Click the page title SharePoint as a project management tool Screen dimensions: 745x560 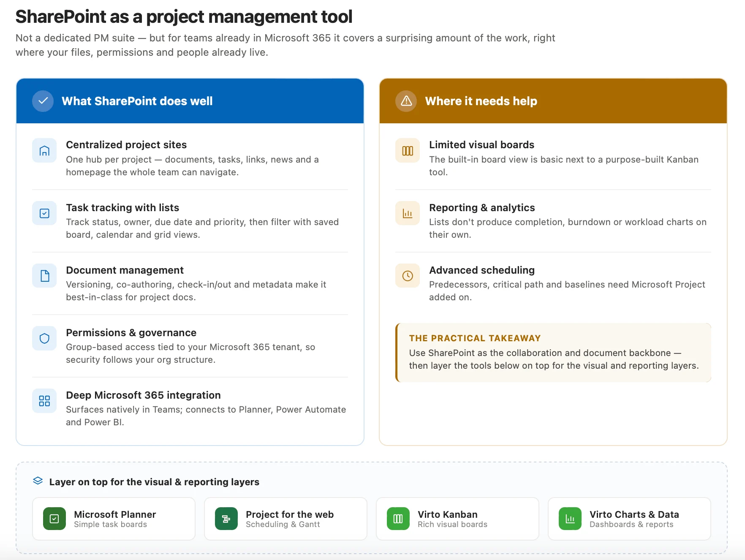pyautogui.click(x=184, y=17)
